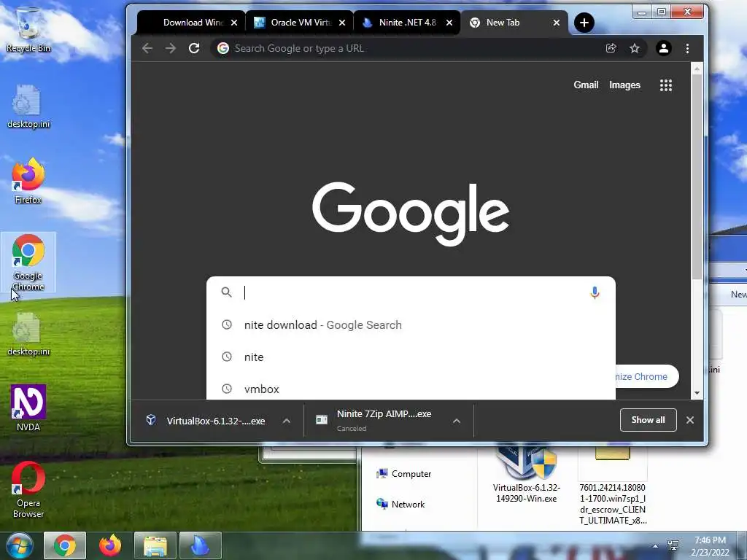747x560 pixels.
Task: Share this page using the share icon
Action: click(x=611, y=48)
